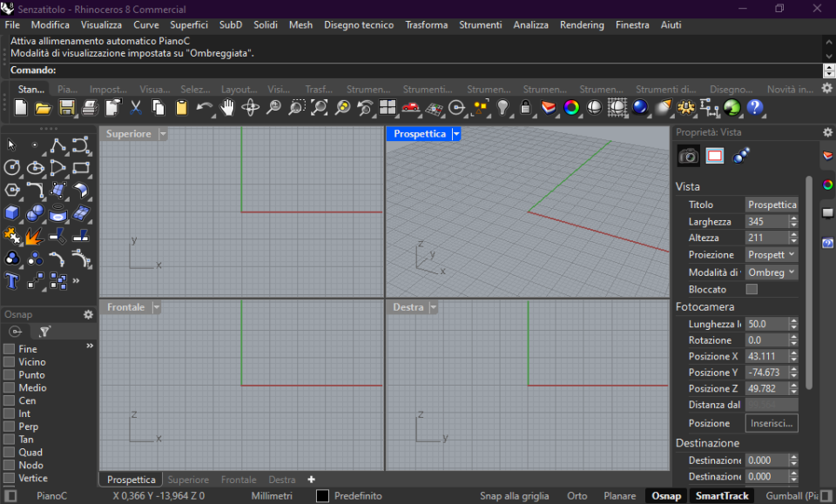Open the Rendering menu
This screenshot has height=504, width=836.
coord(582,25)
